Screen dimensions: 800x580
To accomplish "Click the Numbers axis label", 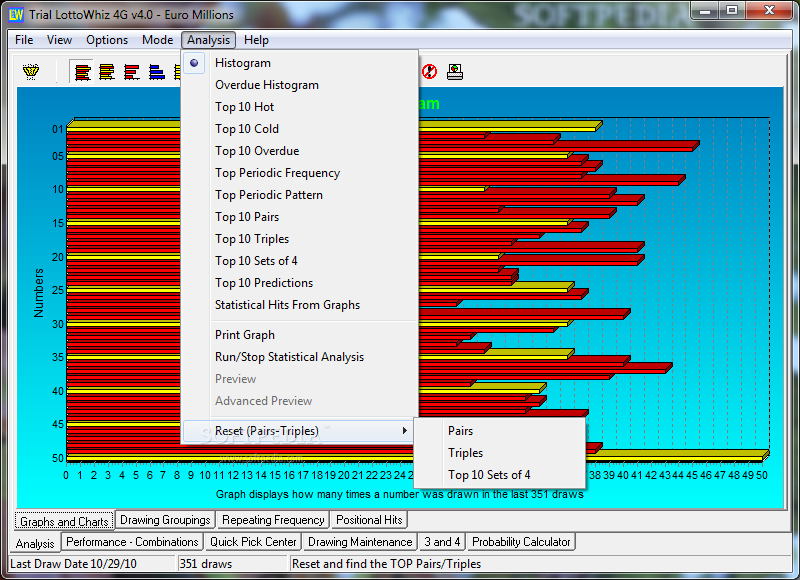I will point(38,293).
